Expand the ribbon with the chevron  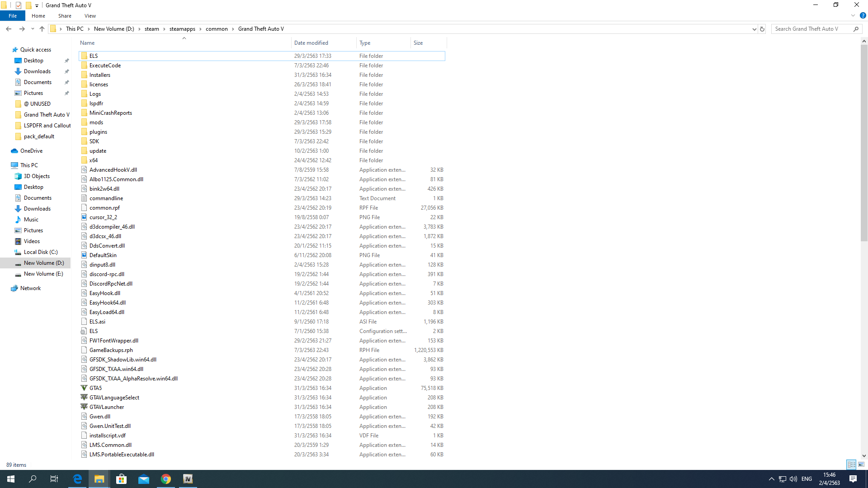point(853,15)
